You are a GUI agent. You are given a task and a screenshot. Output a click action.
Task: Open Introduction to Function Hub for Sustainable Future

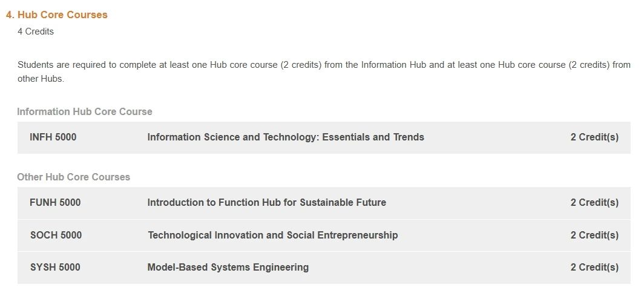pos(266,203)
